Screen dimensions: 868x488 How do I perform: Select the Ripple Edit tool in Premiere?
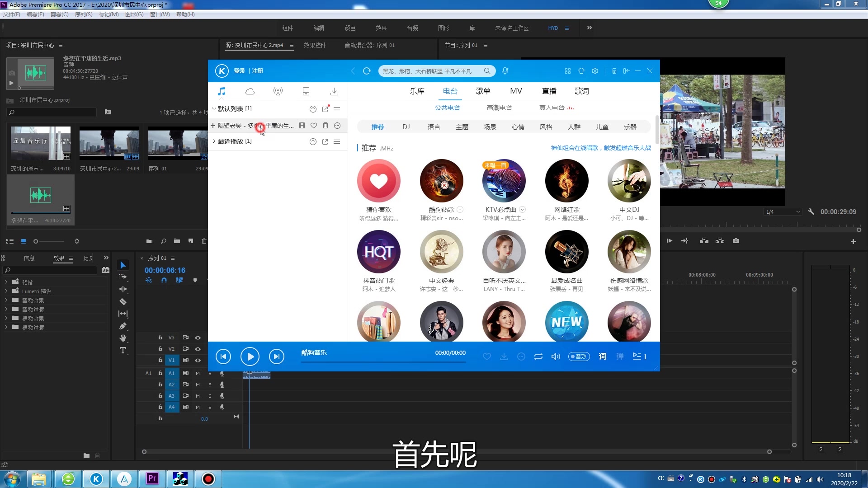[x=123, y=289]
